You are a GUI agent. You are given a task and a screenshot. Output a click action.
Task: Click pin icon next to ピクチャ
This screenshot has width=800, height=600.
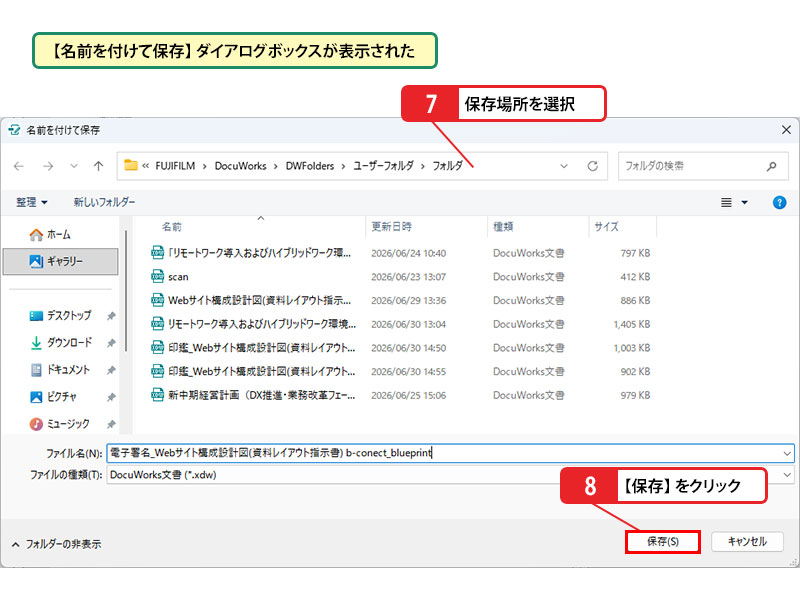[x=111, y=397]
